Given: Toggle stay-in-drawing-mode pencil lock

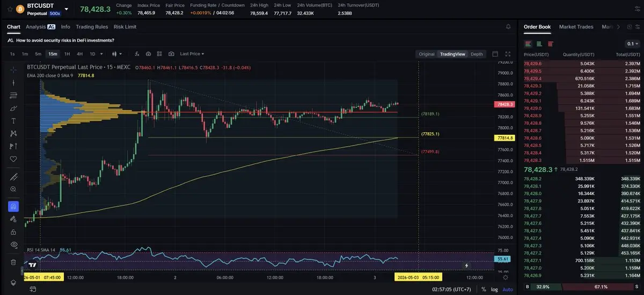Looking at the screenshot, I should click(x=13, y=219).
